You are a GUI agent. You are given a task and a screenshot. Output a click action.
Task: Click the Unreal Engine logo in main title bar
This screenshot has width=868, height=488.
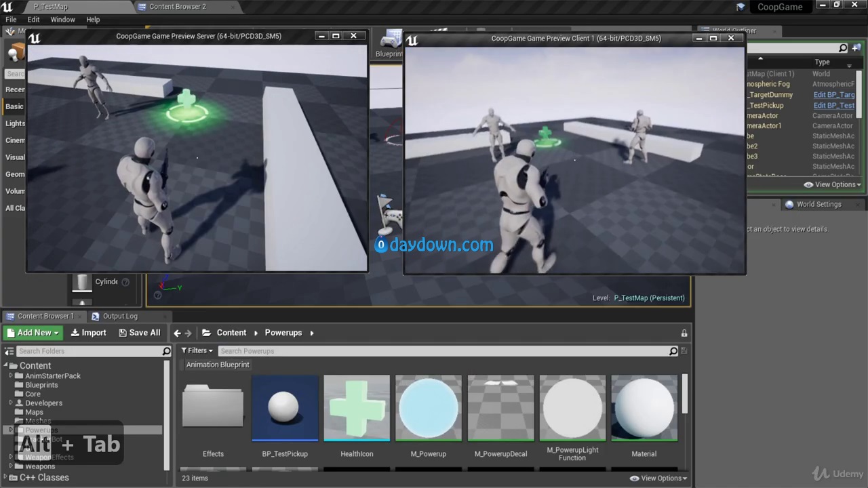pyautogui.click(x=7, y=7)
